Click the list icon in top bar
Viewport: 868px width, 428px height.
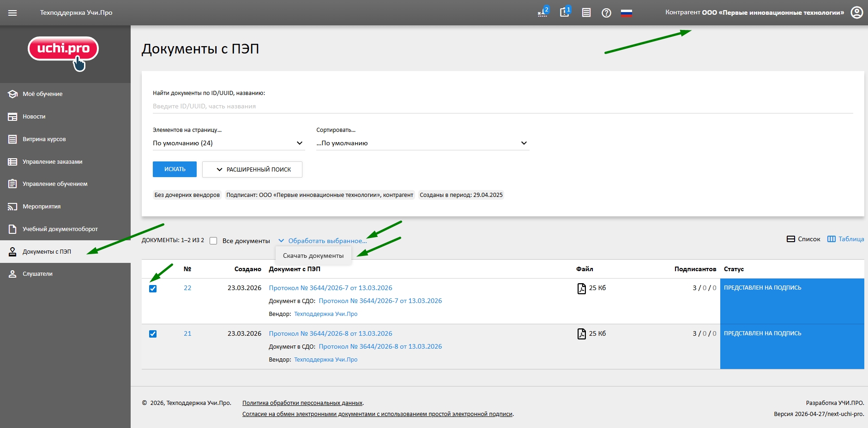586,13
